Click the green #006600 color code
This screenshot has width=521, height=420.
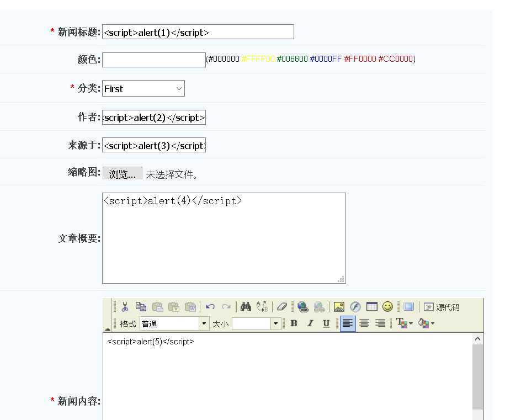(292, 59)
